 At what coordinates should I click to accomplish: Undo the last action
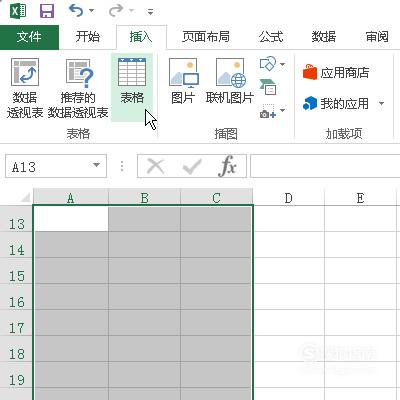76,11
